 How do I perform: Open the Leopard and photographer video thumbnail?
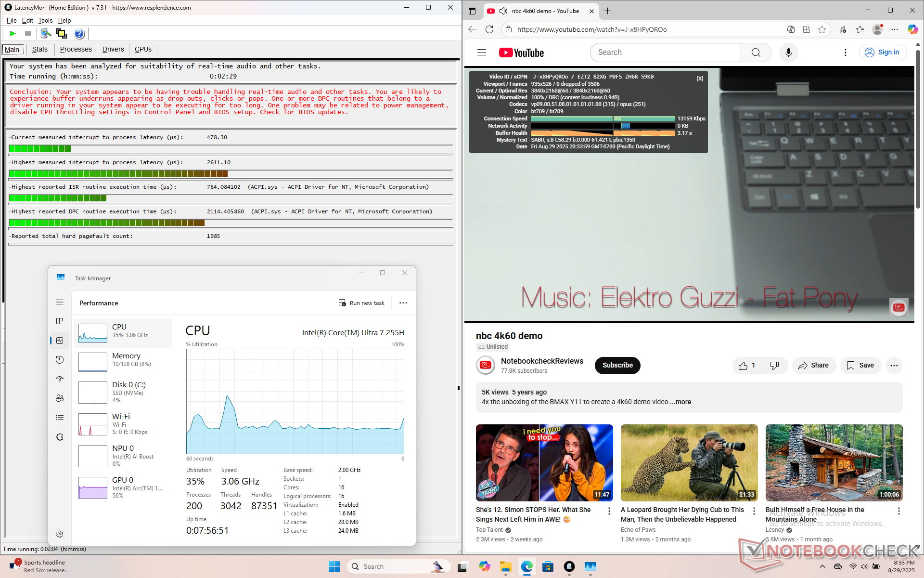689,463
